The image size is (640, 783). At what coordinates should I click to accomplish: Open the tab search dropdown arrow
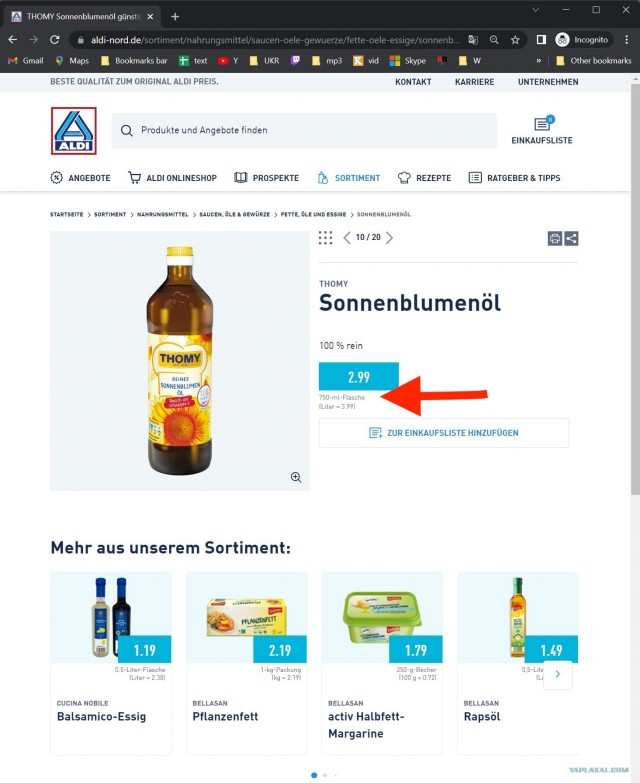[x=536, y=10]
